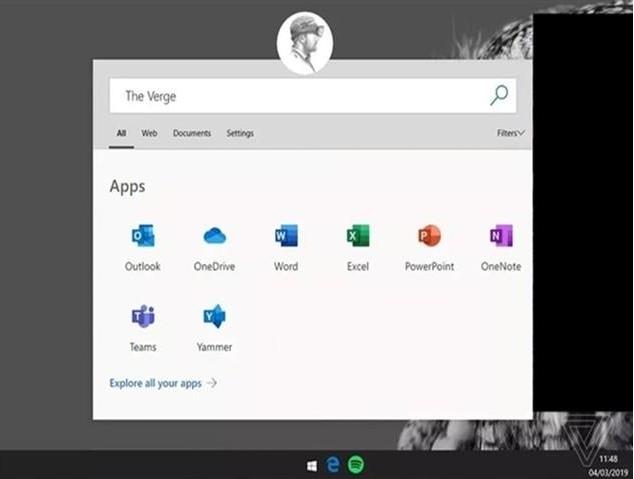This screenshot has width=634, height=479.
Task: Launch OneDrive from the Apps list
Action: (214, 237)
